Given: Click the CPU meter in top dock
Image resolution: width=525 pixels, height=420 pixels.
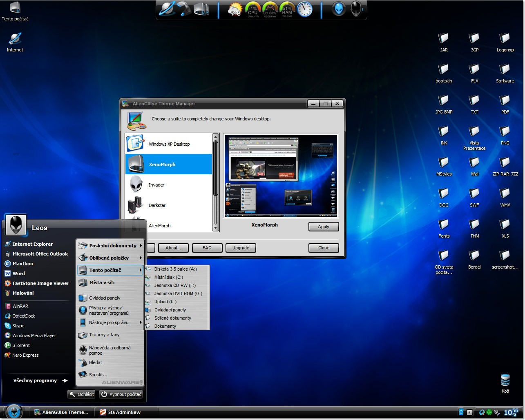Looking at the screenshot, I should point(253,10).
